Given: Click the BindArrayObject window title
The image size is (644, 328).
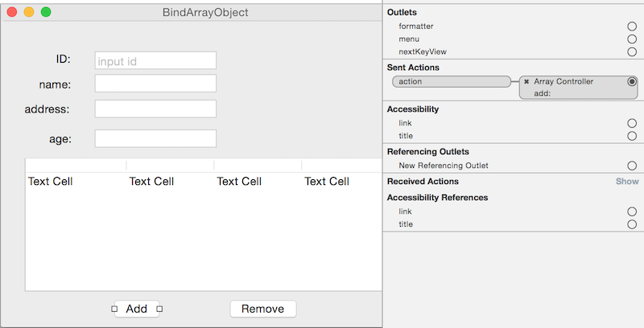Looking at the screenshot, I should coord(205,12).
